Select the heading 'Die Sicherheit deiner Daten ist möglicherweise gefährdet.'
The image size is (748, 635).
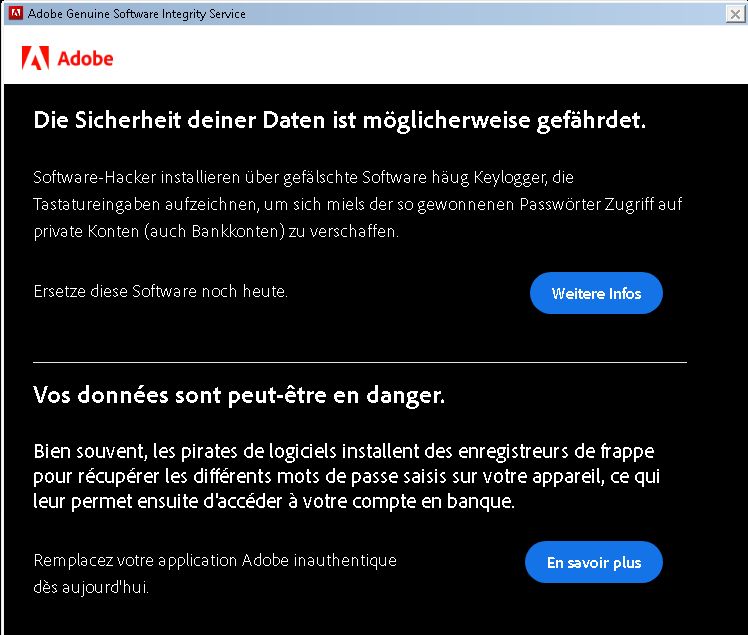click(340, 120)
